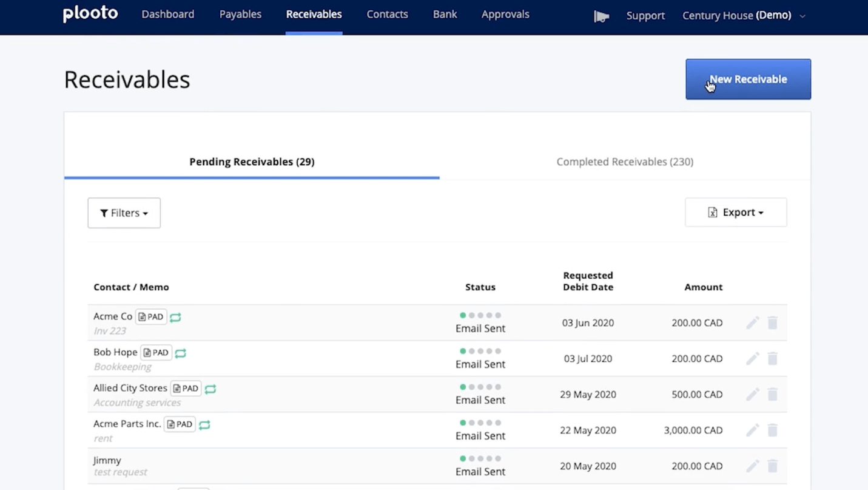Click the 3,000.00 CAD amount
868x490 pixels.
(693, 430)
